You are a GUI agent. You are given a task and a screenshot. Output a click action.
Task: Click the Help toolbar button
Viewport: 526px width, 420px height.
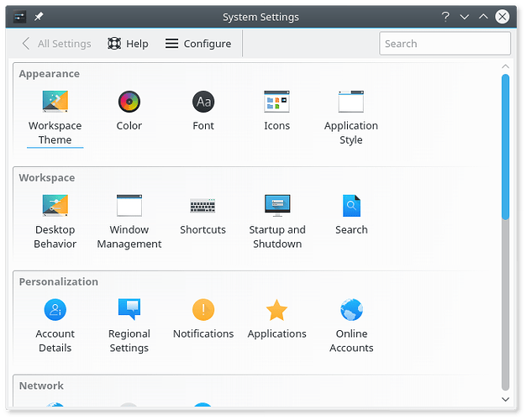pyautogui.click(x=128, y=44)
